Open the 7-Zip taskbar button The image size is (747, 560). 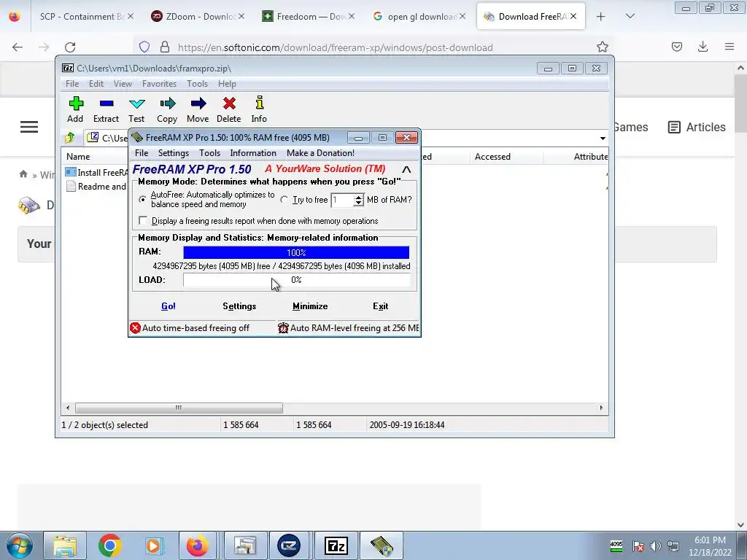click(336, 545)
